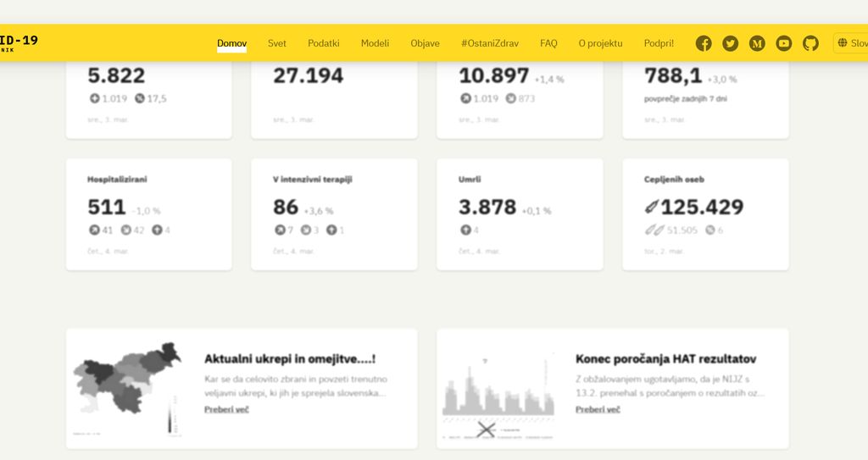This screenshot has height=460, width=868.
Task: Click Preberi več under Konec poročanja HAT
Action: [x=598, y=409]
